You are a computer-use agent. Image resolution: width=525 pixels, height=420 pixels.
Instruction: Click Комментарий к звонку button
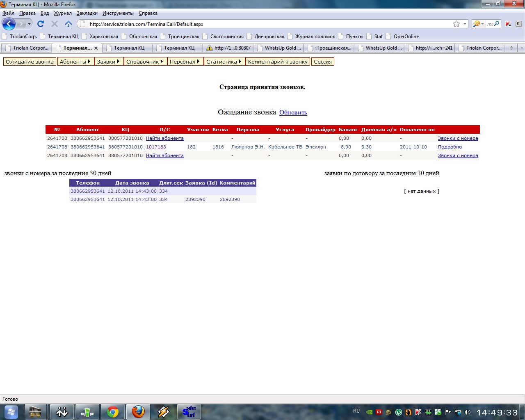[x=278, y=62]
